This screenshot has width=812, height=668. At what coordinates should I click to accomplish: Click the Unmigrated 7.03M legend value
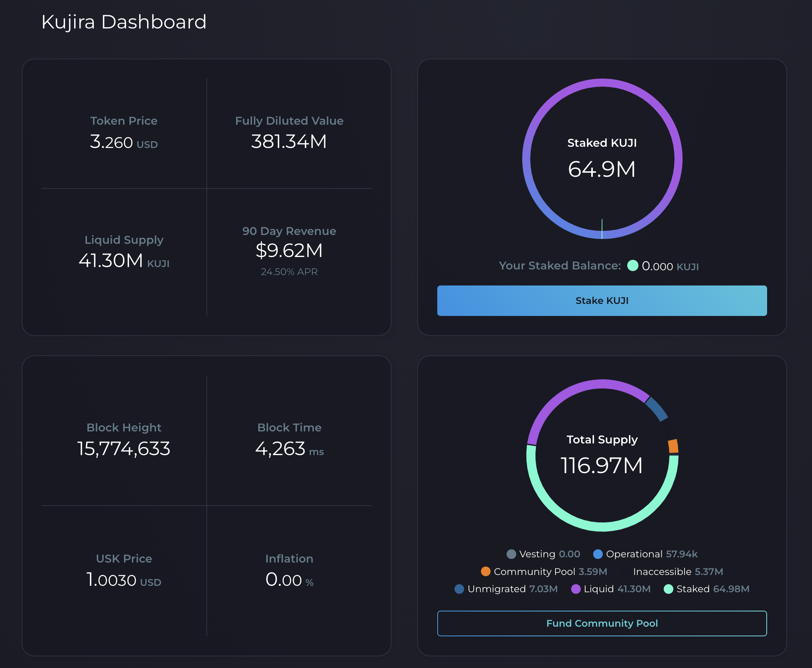point(543,589)
